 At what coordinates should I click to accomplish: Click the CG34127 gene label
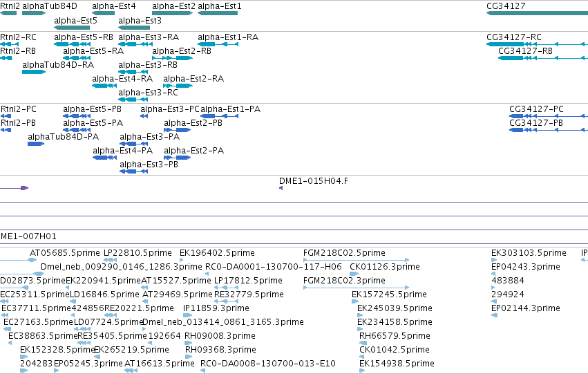tap(506, 6)
